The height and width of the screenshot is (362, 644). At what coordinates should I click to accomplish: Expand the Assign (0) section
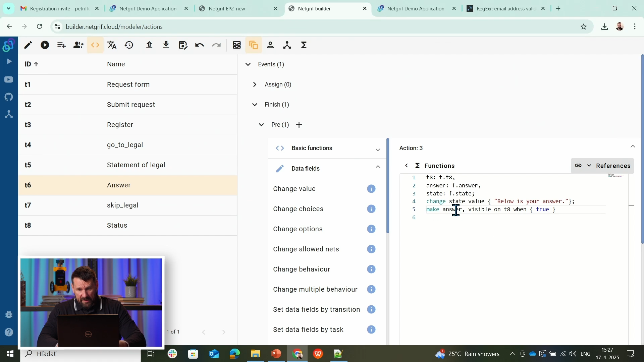point(255,84)
